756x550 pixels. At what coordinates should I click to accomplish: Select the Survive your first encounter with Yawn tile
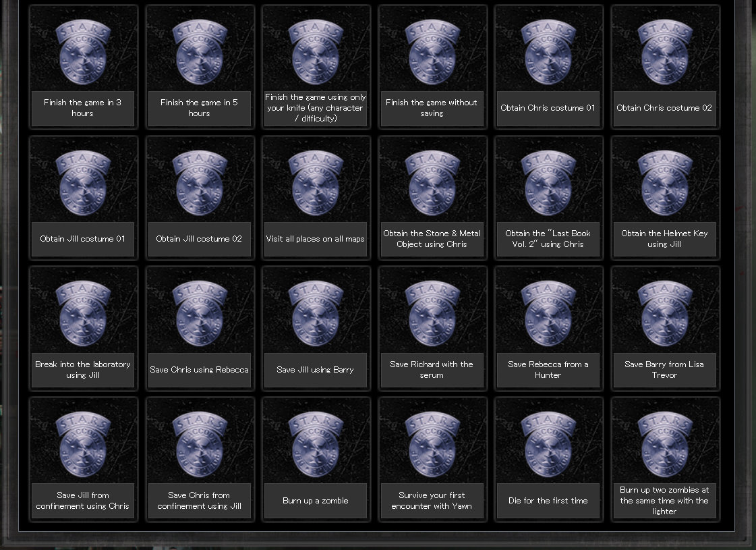(432, 459)
